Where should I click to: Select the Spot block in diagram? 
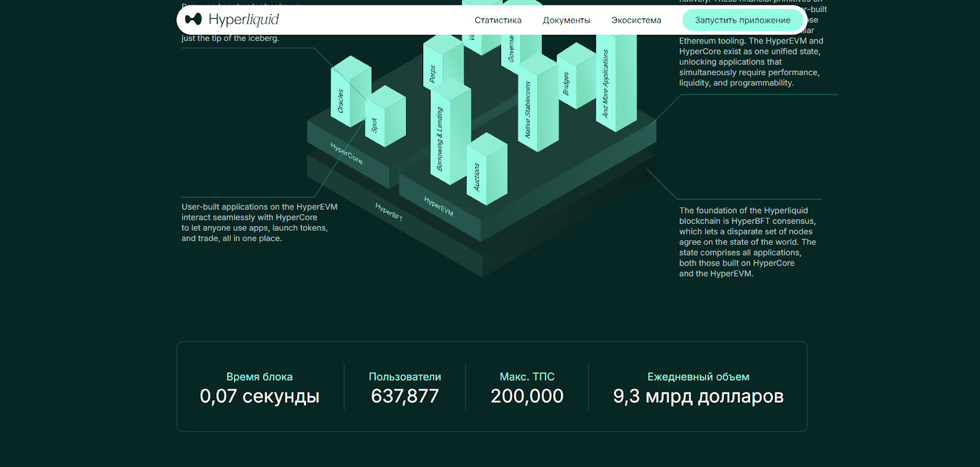(385, 116)
